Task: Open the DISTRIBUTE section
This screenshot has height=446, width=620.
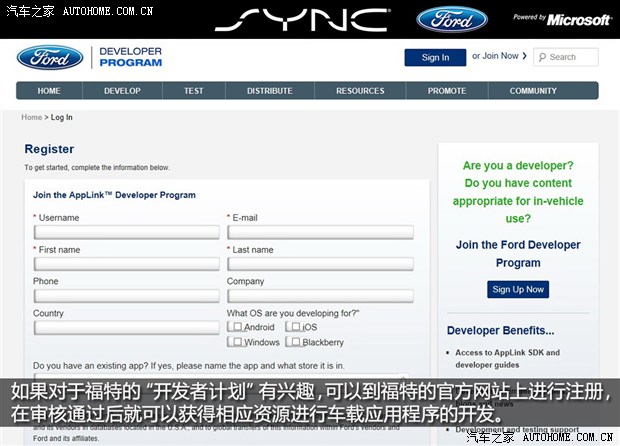Action: [x=269, y=91]
